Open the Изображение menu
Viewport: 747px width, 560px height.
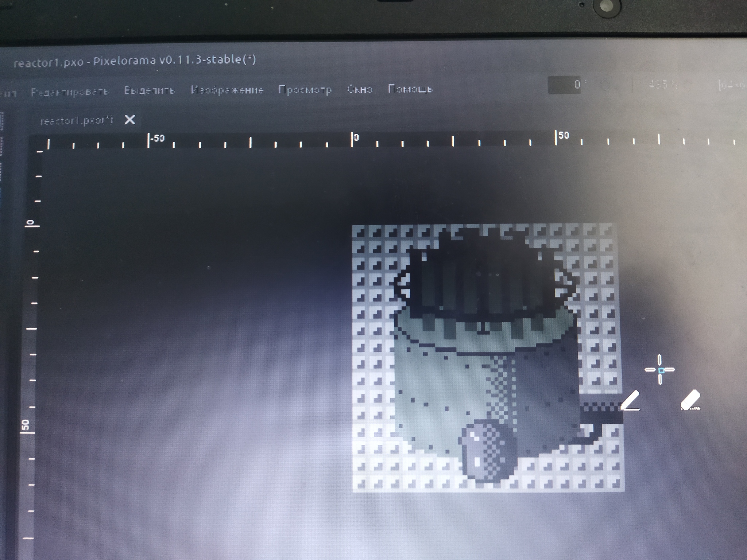point(227,90)
